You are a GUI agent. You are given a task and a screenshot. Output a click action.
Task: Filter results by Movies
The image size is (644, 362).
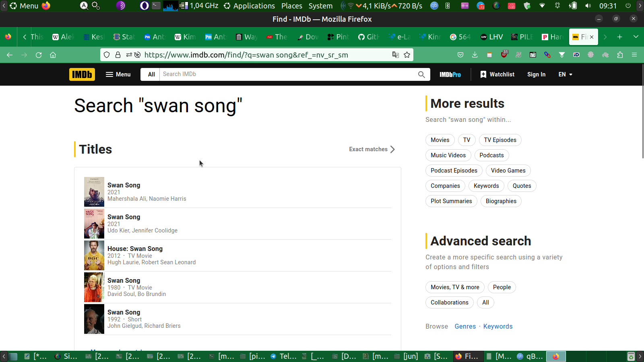pyautogui.click(x=440, y=140)
